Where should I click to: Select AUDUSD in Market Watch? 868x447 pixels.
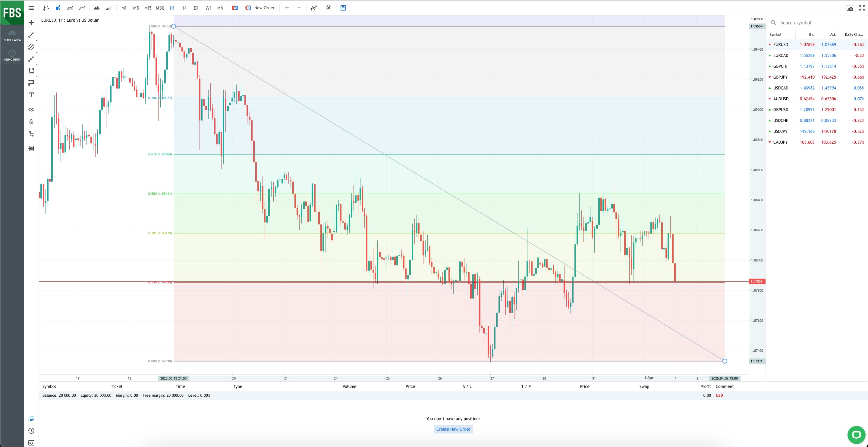pyautogui.click(x=817, y=99)
